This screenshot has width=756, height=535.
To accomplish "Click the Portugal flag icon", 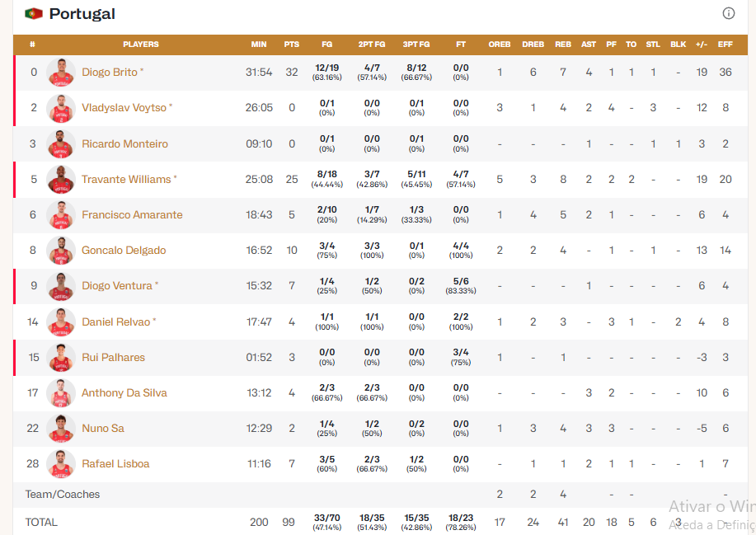I will pyautogui.click(x=34, y=14).
